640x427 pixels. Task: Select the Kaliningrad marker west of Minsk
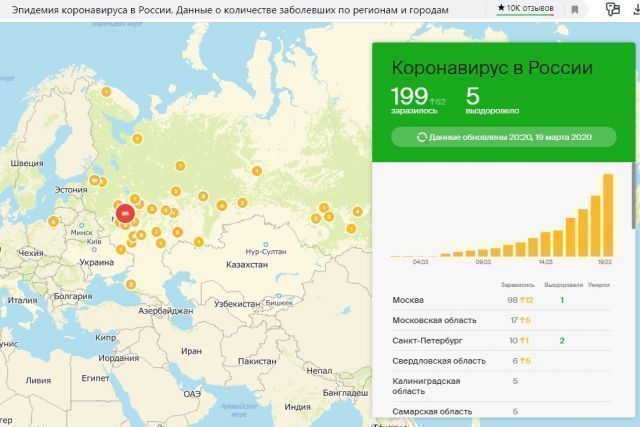coord(54,222)
